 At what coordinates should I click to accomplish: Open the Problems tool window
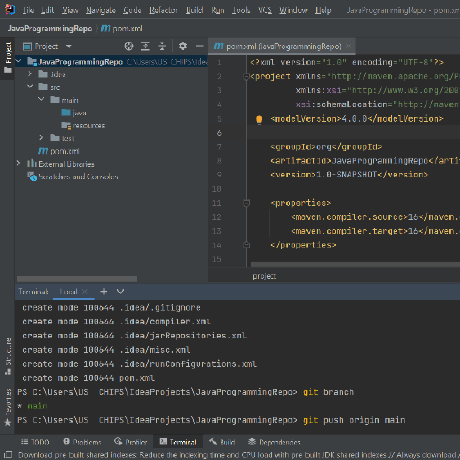coord(82,442)
